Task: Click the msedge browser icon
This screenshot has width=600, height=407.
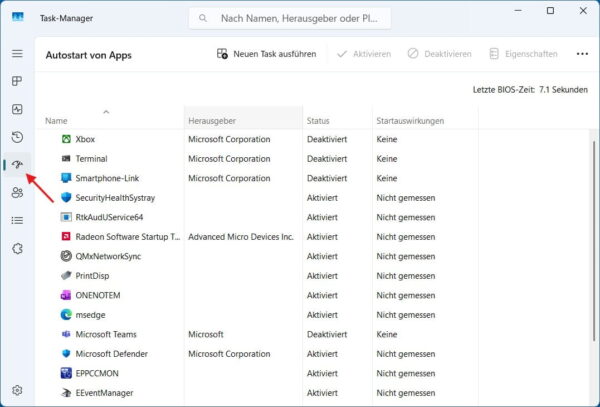Action: click(x=66, y=314)
